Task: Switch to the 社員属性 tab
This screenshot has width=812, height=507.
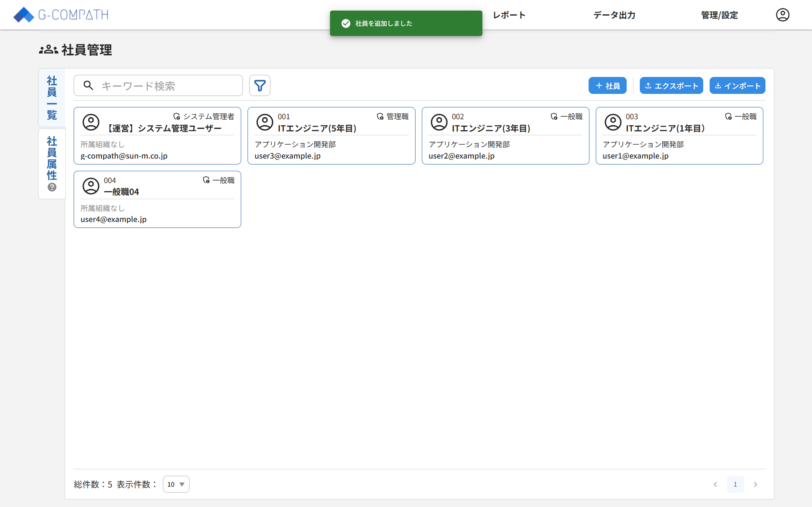Action: click(x=52, y=159)
